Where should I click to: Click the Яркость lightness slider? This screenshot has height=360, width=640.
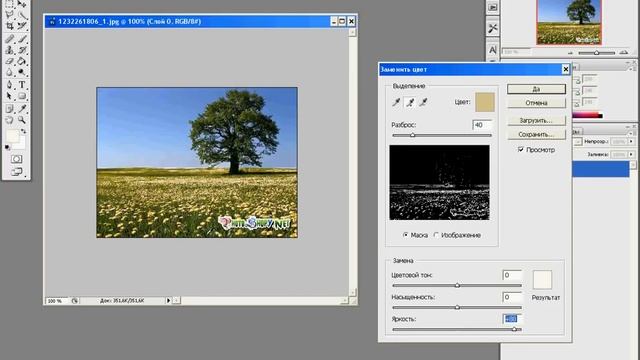click(457, 329)
